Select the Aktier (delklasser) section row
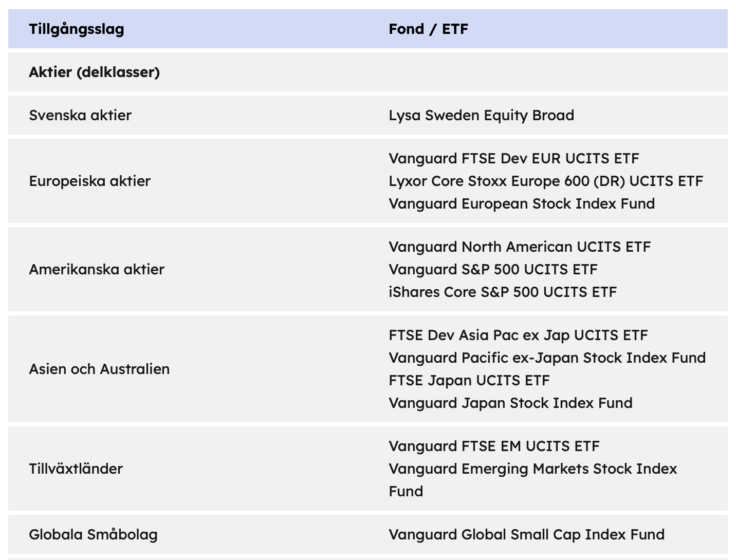 click(94, 72)
